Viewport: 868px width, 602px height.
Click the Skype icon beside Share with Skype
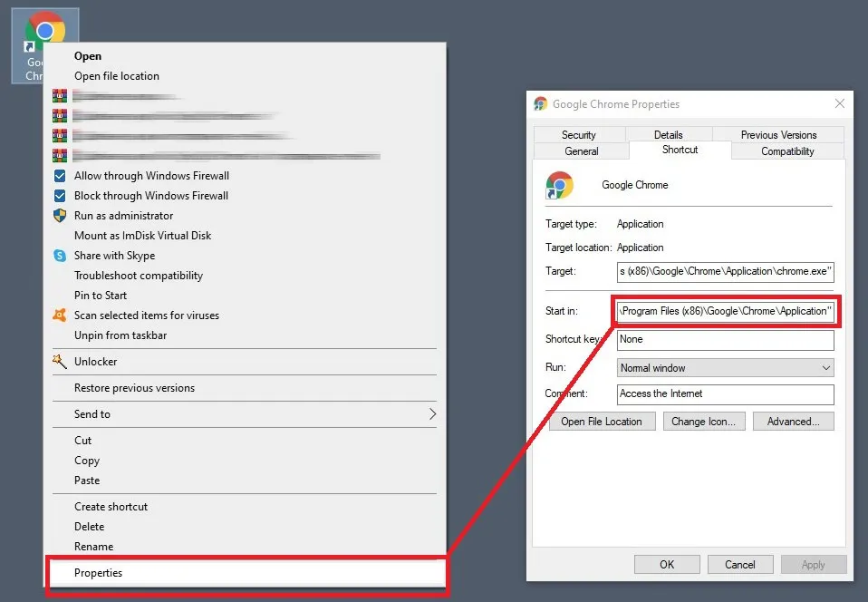(x=60, y=256)
